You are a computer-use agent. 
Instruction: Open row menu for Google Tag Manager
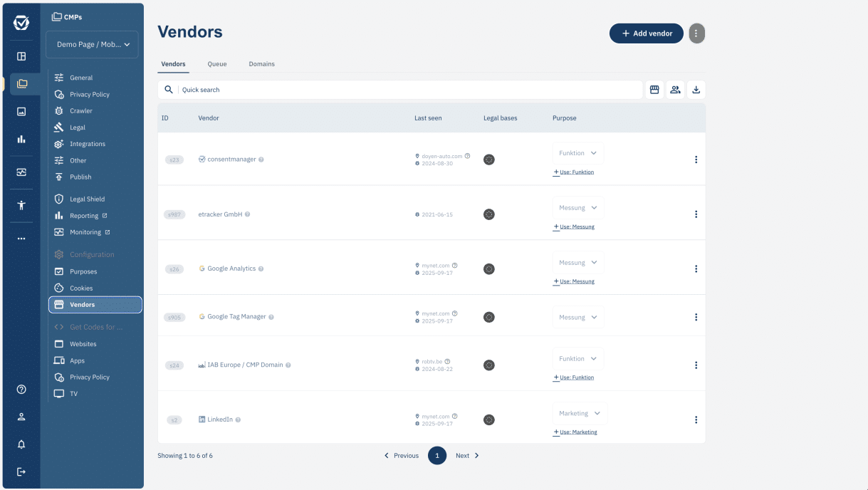click(696, 317)
